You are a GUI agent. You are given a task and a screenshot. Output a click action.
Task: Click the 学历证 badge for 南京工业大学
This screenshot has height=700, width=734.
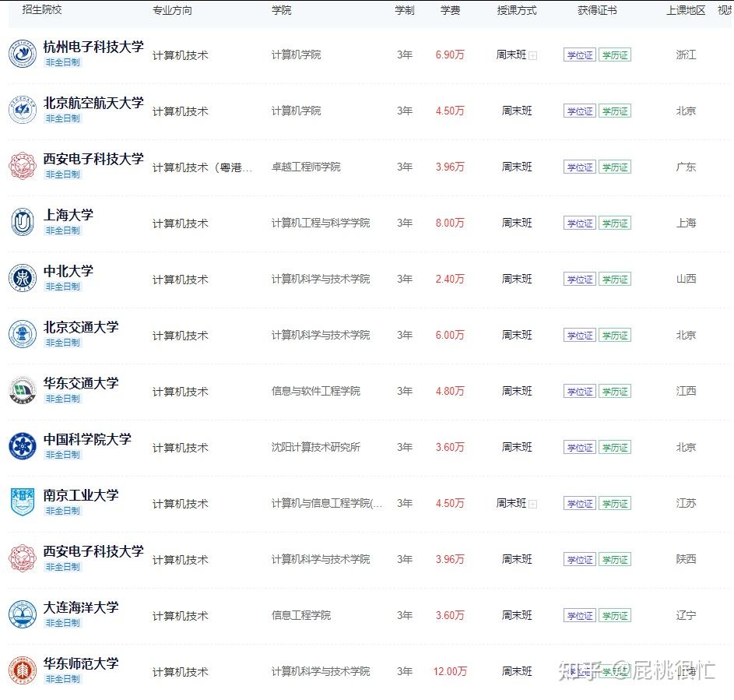click(x=615, y=504)
